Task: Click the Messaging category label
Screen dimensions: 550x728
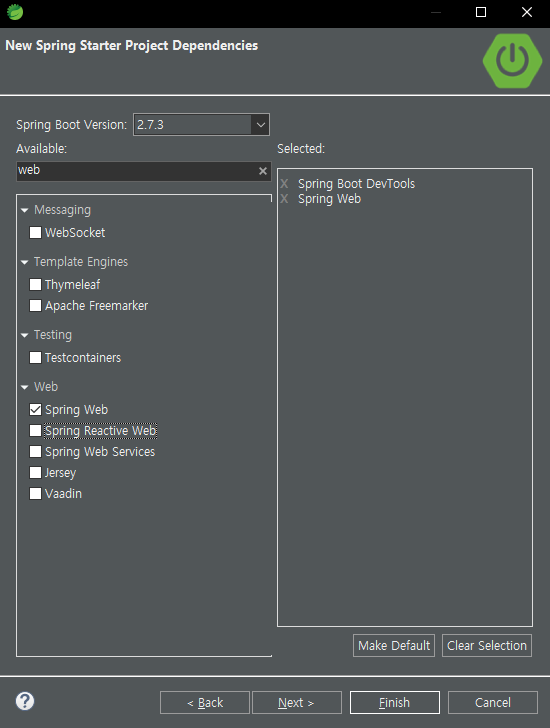Action: click(x=62, y=210)
